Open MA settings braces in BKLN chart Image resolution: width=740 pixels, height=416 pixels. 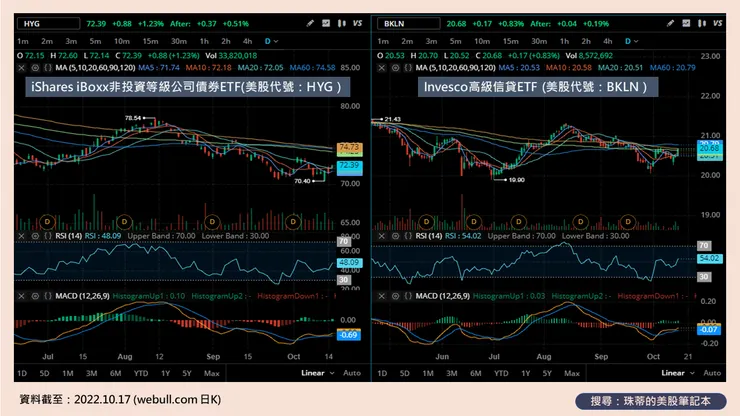[x=408, y=68]
